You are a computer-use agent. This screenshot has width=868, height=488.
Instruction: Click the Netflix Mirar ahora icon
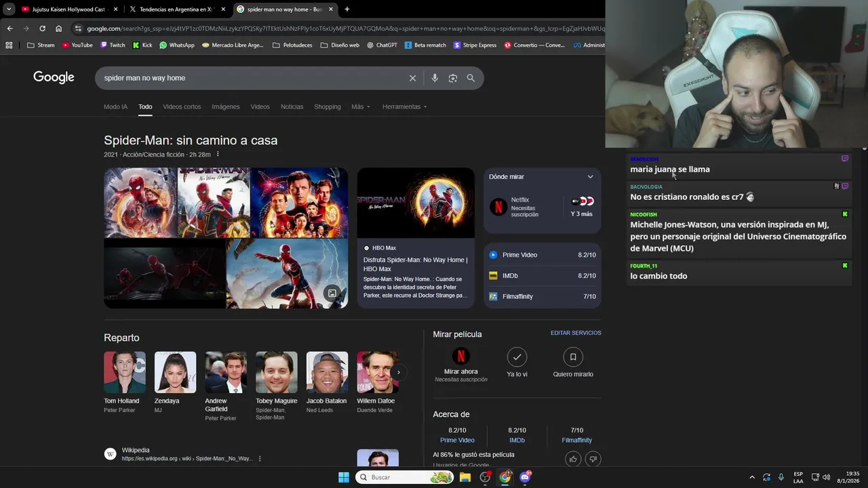pyautogui.click(x=460, y=357)
